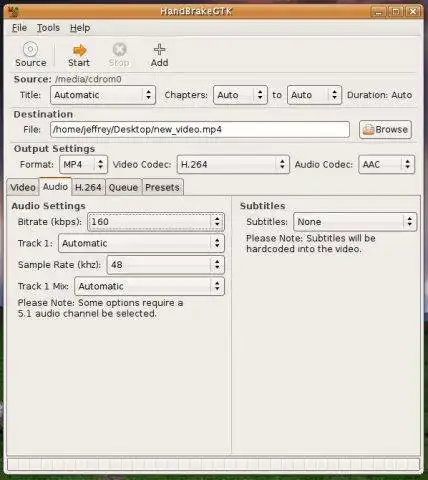The height and width of the screenshot is (480, 428).
Task: Add job using the plus icon
Action: [159, 49]
